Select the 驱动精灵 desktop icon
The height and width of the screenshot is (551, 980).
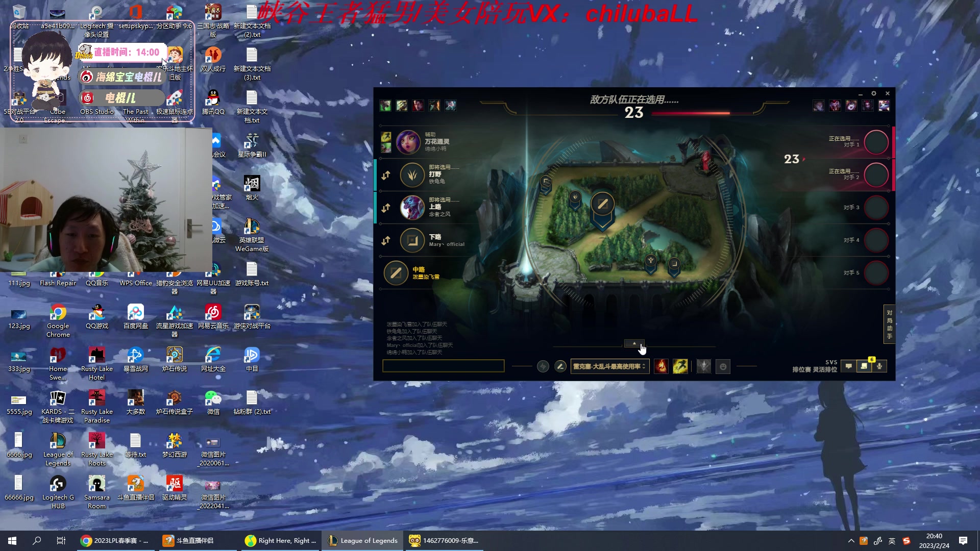[175, 488]
